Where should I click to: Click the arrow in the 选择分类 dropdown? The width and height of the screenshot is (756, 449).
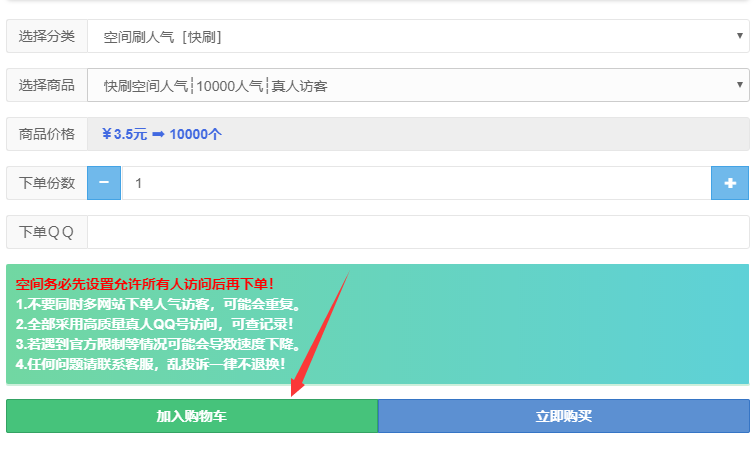click(x=739, y=36)
